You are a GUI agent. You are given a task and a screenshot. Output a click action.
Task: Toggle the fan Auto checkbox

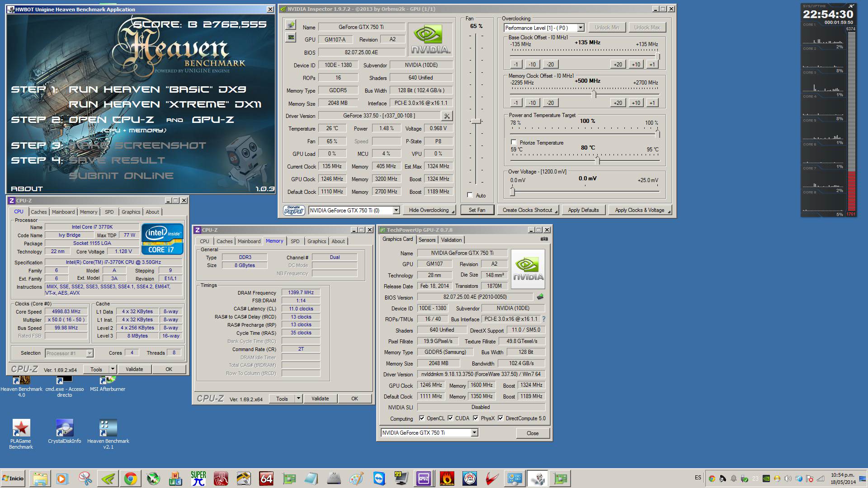pos(470,195)
